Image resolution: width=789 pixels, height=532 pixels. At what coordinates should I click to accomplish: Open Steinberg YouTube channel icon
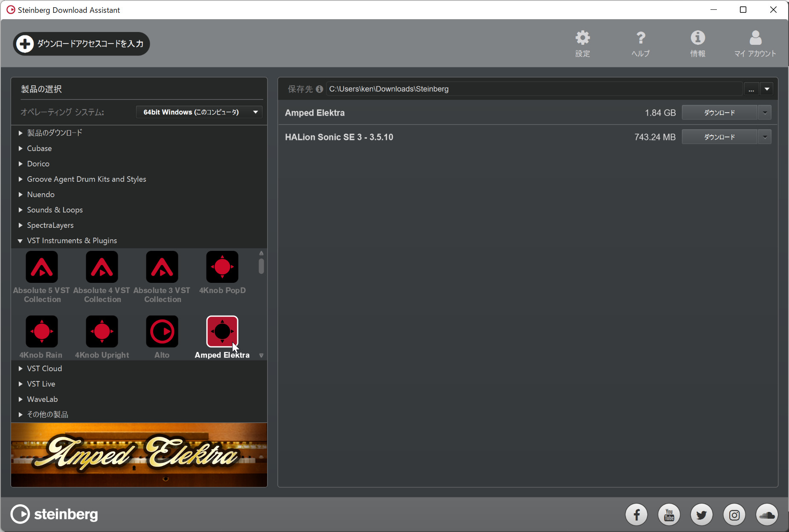[x=669, y=515]
